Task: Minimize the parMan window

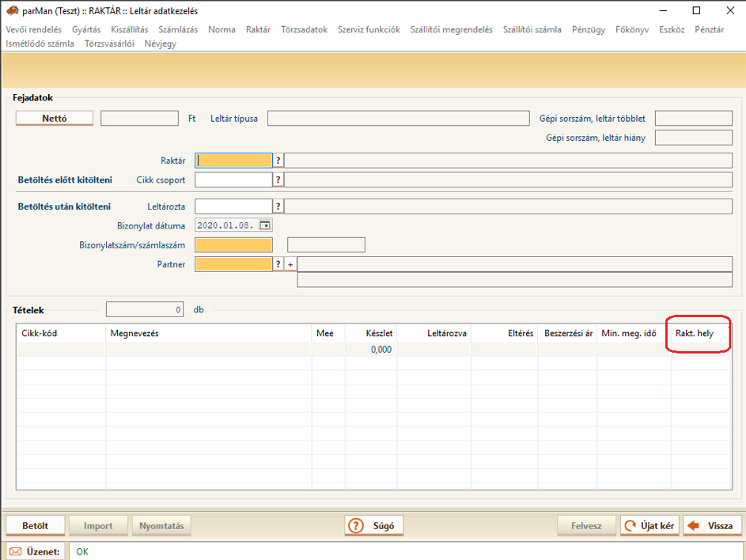Action: click(x=663, y=10)
